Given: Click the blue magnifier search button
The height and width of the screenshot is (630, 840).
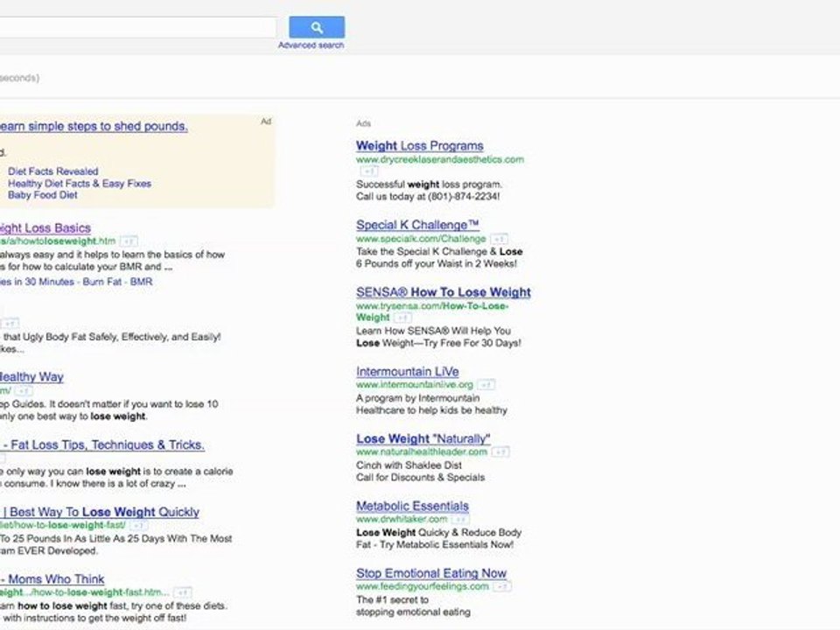Looking at the screenshot, I should coord(317,27).
